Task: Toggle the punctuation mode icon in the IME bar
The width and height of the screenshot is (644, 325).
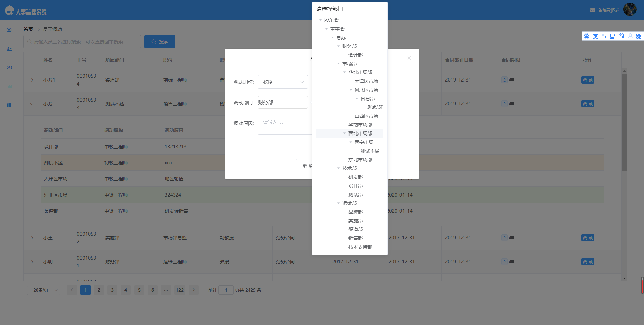Action: pos(604,36)
